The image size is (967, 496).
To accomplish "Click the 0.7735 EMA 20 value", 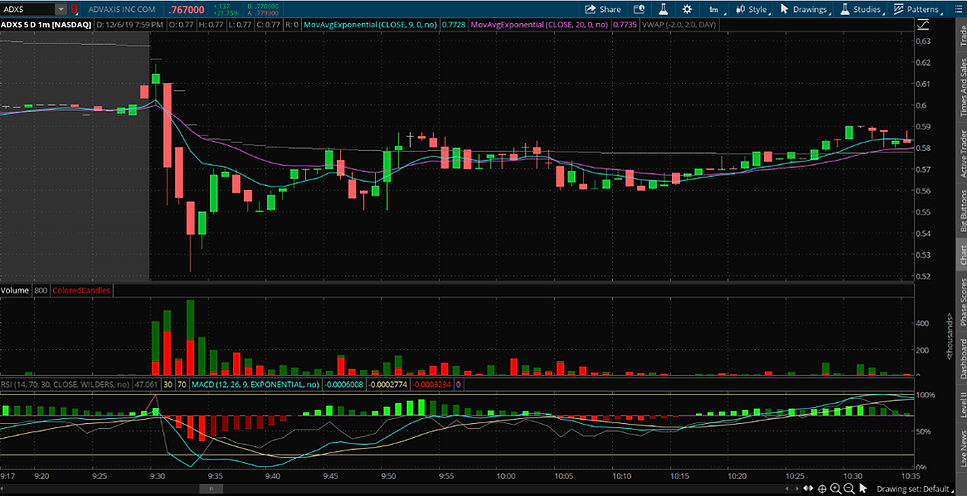I will pos(623,25).
